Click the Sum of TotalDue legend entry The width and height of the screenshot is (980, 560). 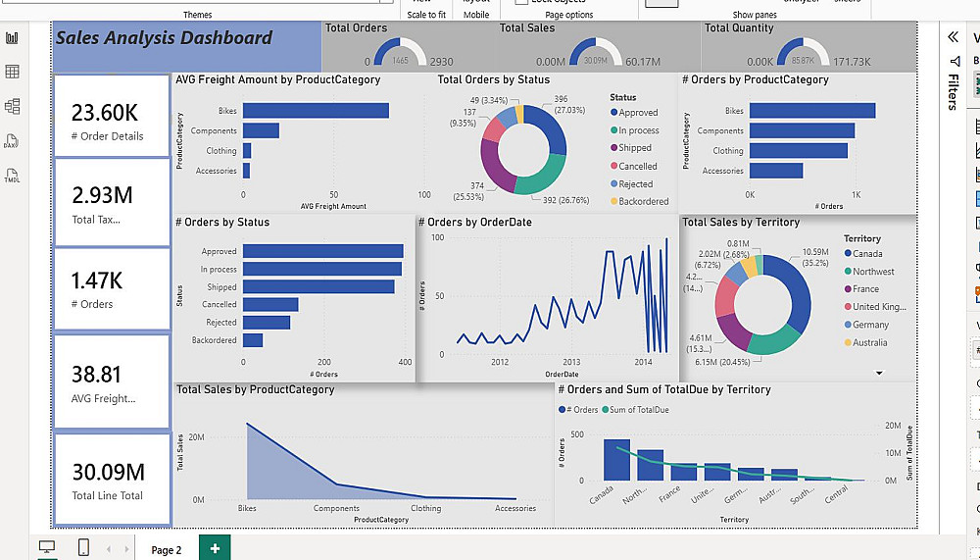(x=635, y=410)
